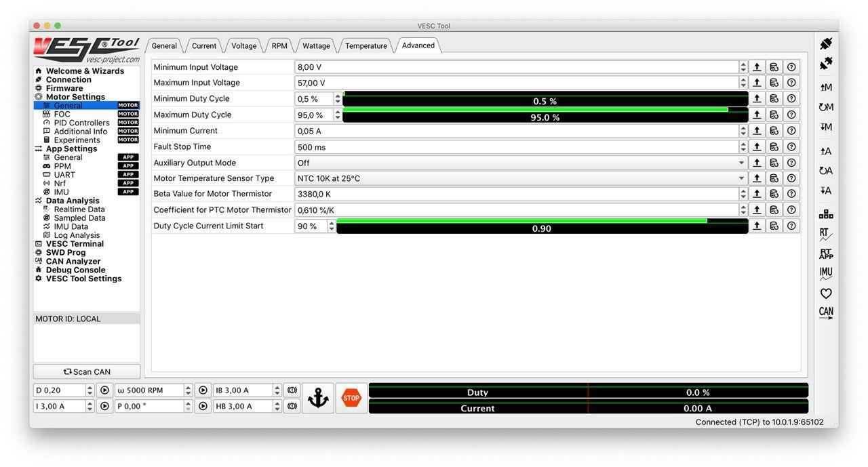Toggle the IMU data stream icon
The width and height of the screenshot is (868, 467).
825,273
